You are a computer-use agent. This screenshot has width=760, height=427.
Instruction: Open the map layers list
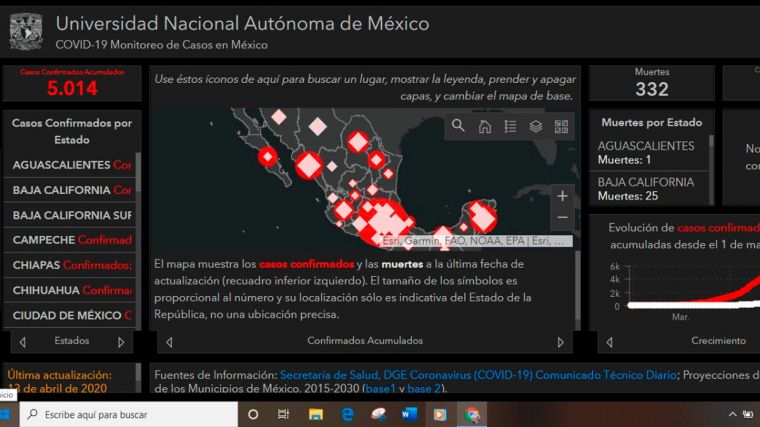(x=536, y=126)
